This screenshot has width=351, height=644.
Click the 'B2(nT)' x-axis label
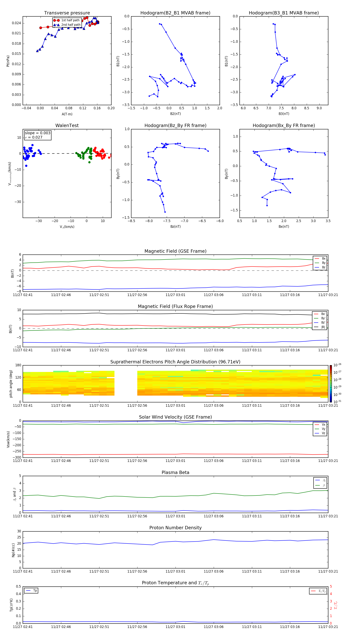pos(175,114)
